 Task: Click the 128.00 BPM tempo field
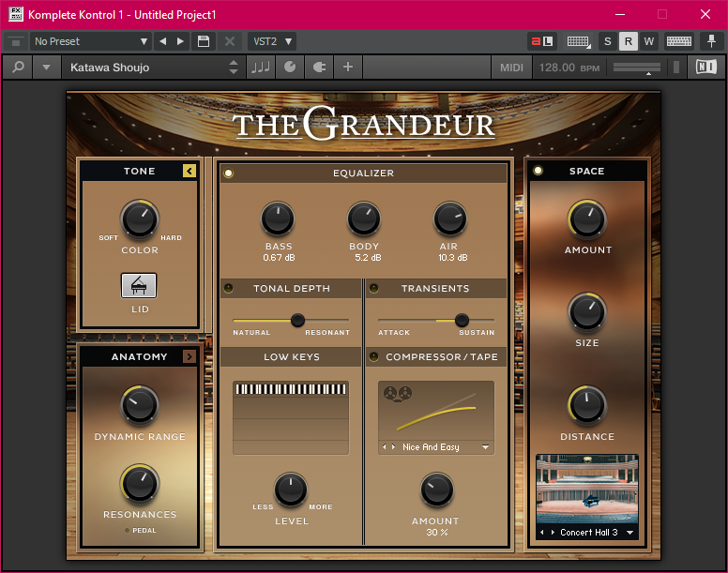569,68
